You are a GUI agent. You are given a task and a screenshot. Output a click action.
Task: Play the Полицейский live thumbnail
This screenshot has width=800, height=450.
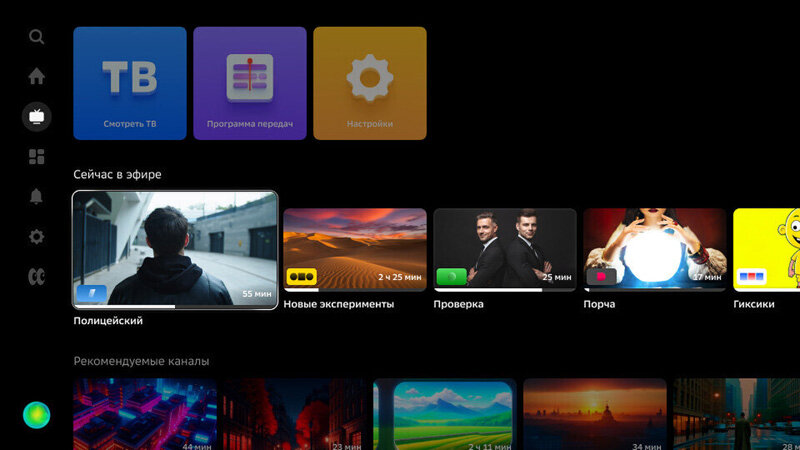pos(176,250)
